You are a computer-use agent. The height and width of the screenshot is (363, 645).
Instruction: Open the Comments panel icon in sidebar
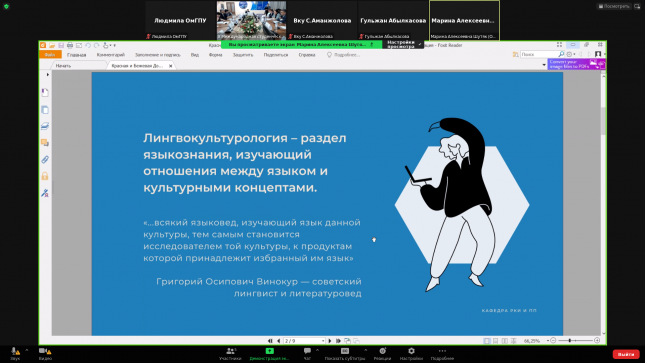(x=45, y=143)
